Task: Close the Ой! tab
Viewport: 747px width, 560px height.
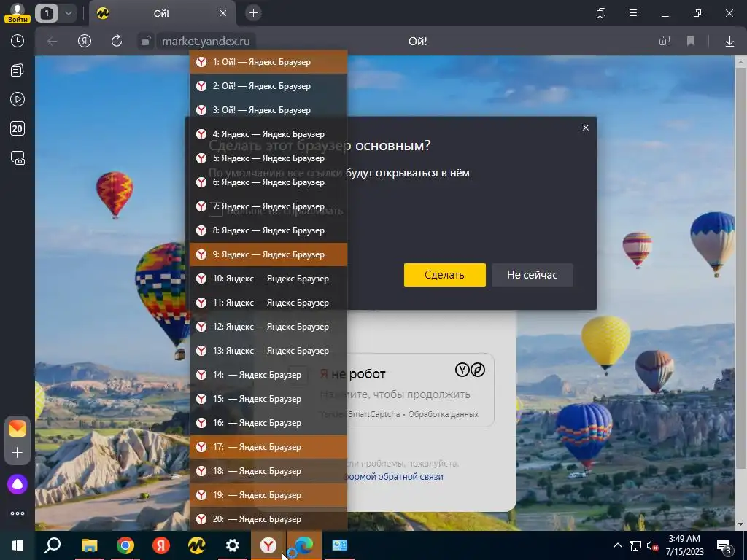Action: (223, 13)
